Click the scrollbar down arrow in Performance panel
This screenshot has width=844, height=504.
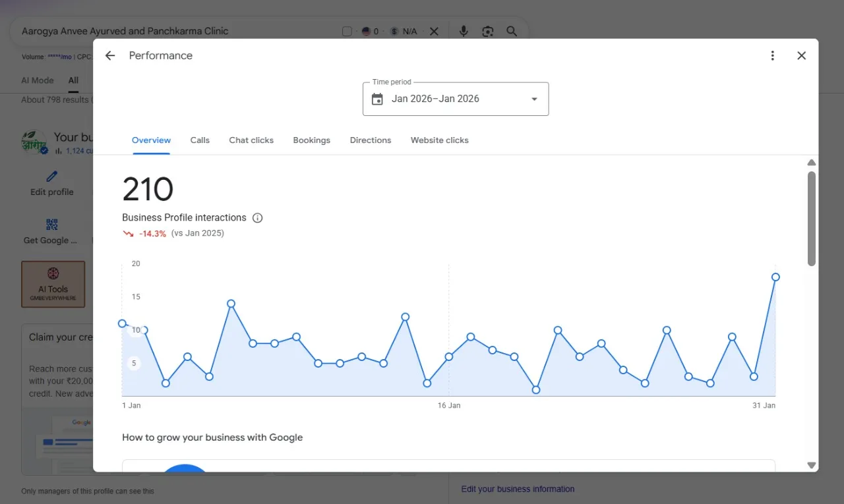point(812,465)
